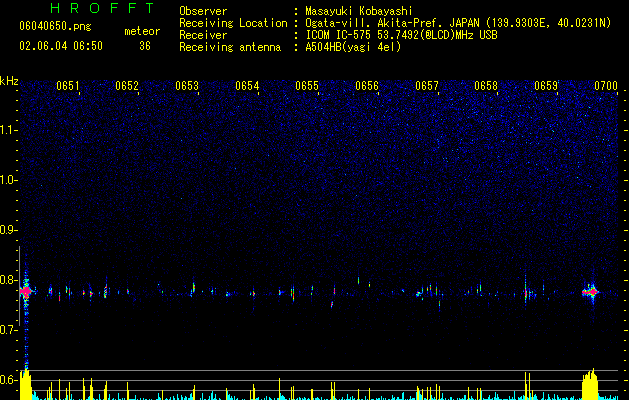This screenshot has height=400, width=629.
Task: Click the A504HB(yagi 4el) antenna value
Action: pos(353,47)
